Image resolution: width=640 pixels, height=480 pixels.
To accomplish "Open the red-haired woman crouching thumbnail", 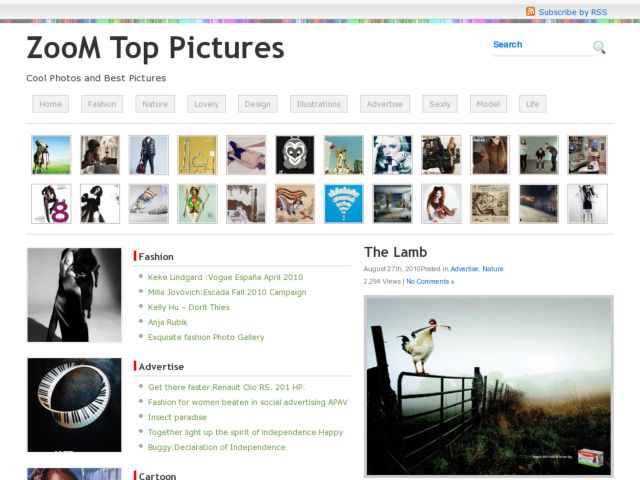I will (x=441, y=204).
